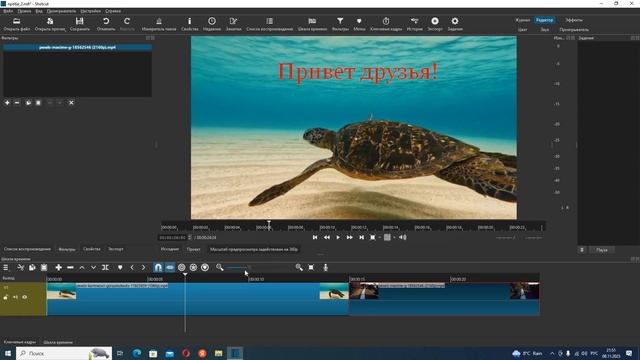640x360 pixels.
Task: Ripple delete with timeline minus icon
Action: (x=70, y=267)
